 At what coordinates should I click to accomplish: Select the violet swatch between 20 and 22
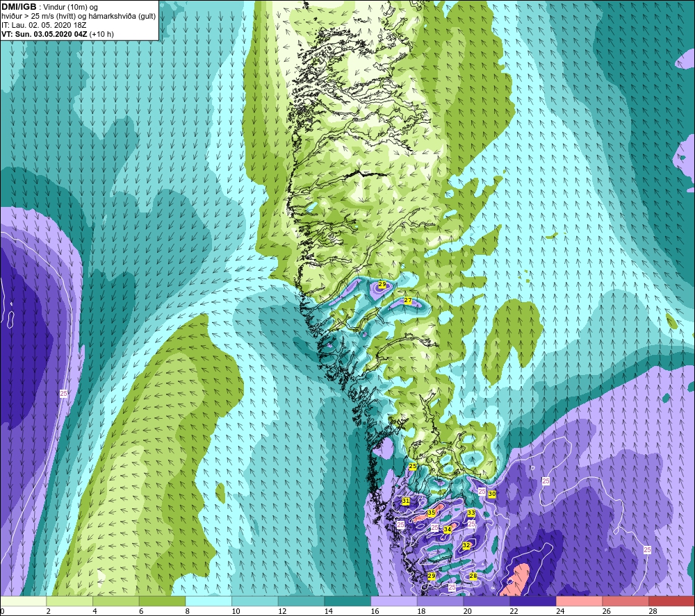(x=486, y=601)
